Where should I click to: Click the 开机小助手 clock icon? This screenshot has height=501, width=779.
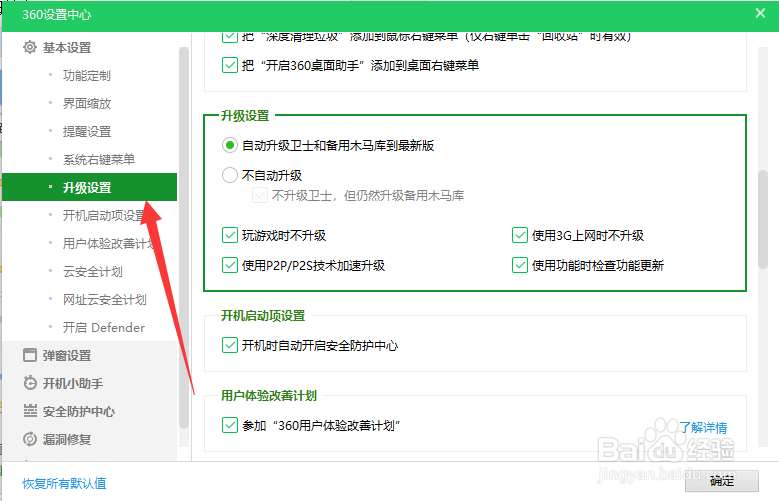coord(30,383)
